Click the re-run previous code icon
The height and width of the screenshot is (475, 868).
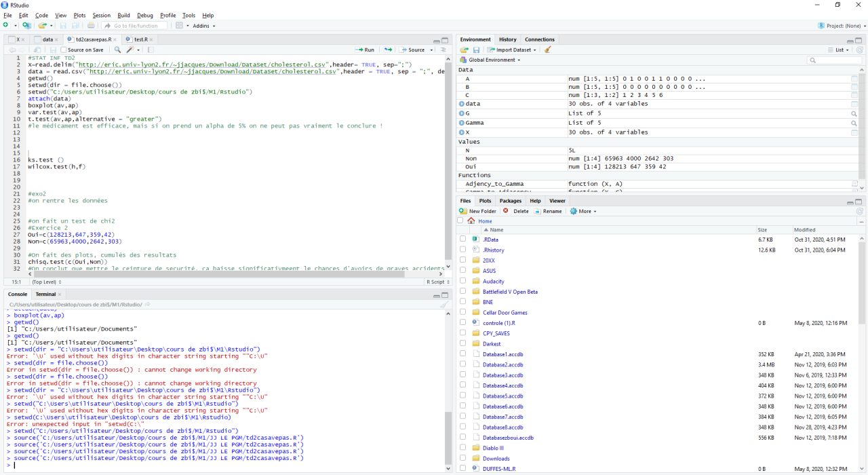[388, 50]
